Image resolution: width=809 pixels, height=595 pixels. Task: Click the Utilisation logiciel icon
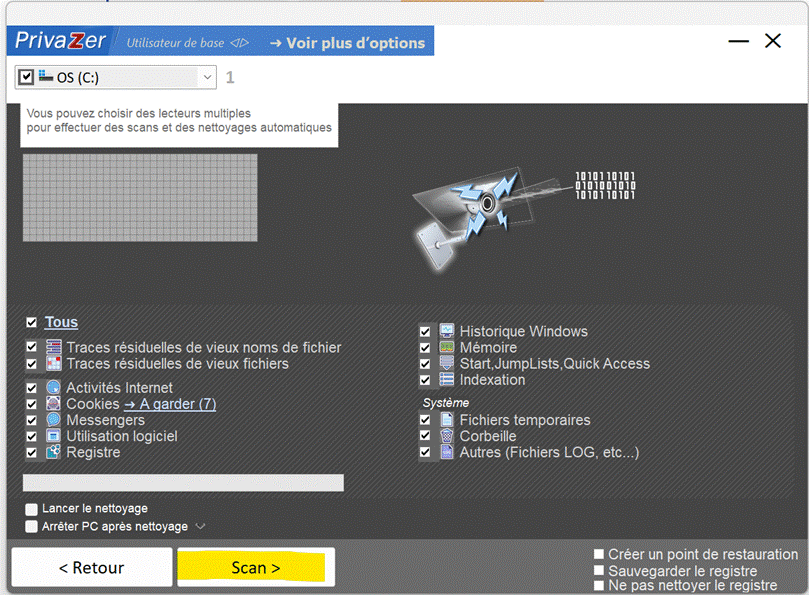pyautogui.click(x=54, y=436)
